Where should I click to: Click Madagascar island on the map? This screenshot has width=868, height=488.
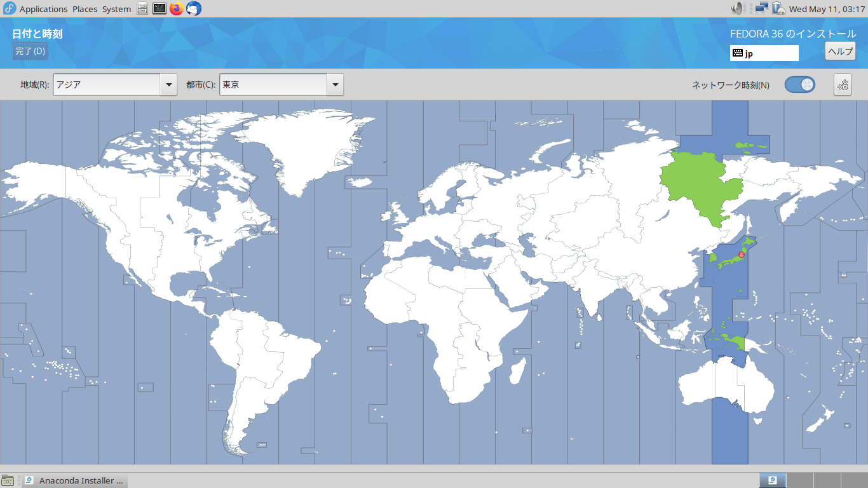pos(518,370)
